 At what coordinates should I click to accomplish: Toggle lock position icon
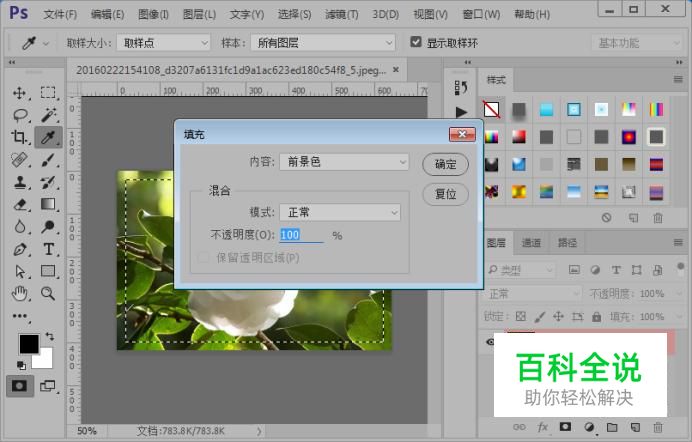[x=558, y=316]
